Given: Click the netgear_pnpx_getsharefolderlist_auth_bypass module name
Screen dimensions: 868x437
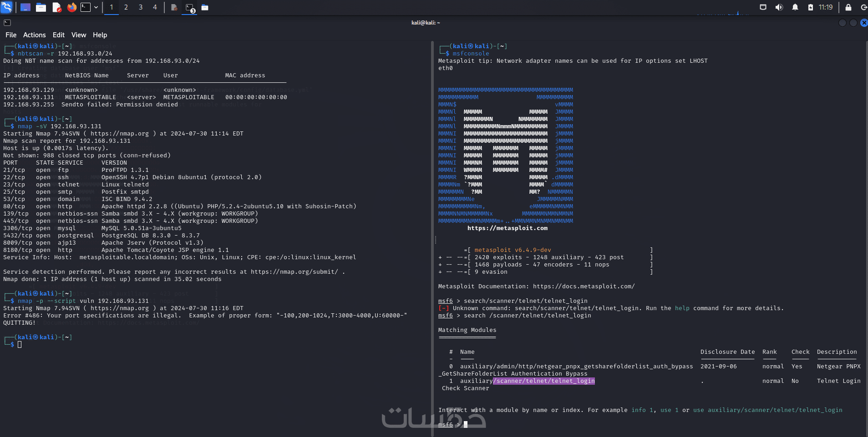Looking at the screenshot, I should pos(577,367).
